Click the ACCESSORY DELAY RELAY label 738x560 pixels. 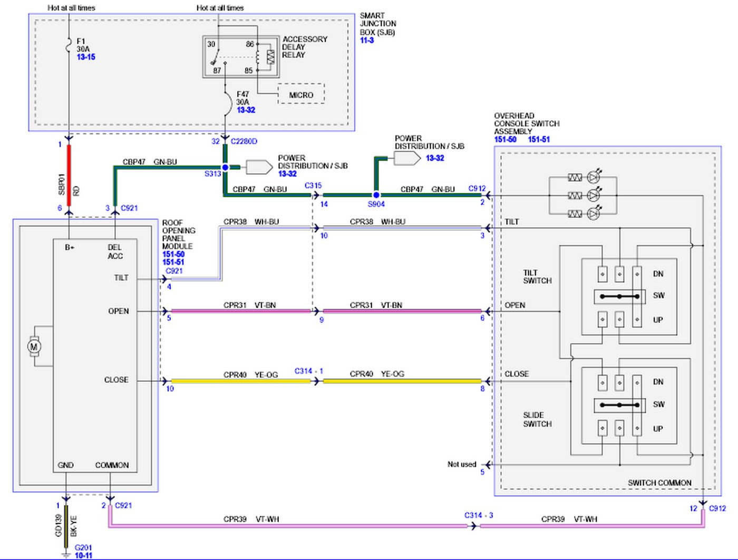tap(305, 47)
